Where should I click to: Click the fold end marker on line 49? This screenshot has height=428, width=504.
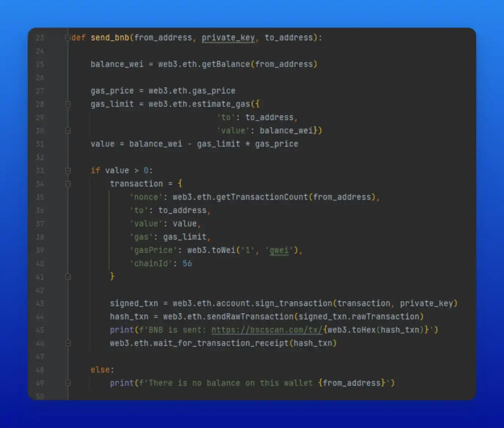68,383
